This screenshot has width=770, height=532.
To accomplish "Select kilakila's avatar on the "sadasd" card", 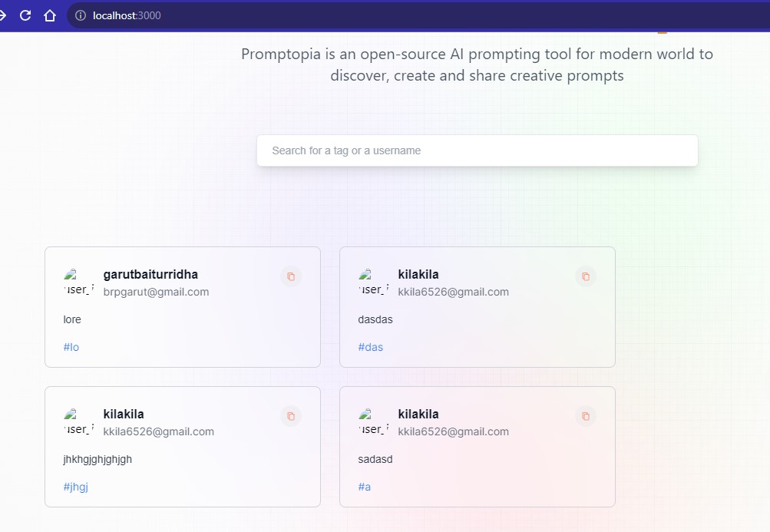I will coord(372,422).
